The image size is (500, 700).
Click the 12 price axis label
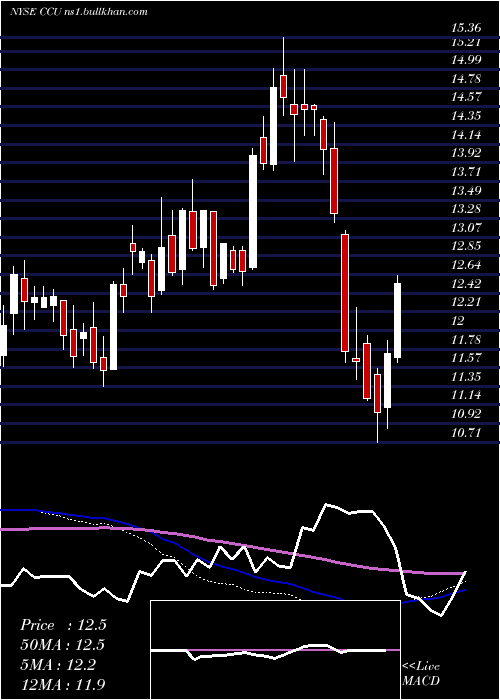point(458,321)
